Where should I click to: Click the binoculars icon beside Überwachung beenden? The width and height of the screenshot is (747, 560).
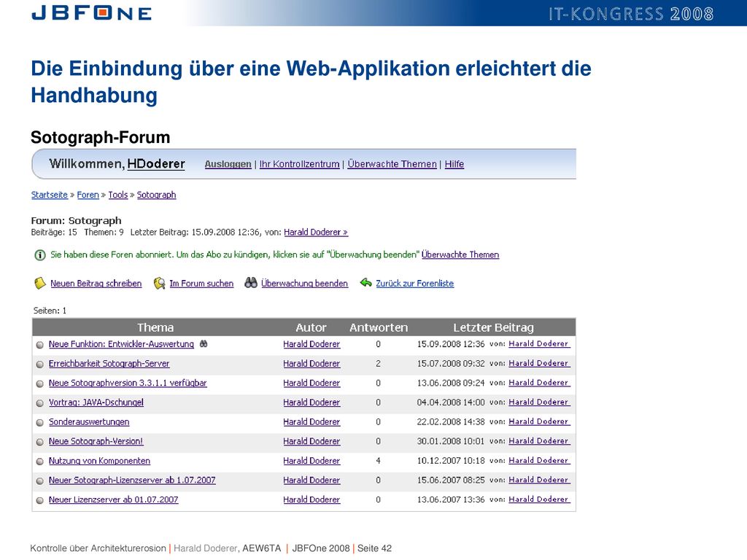pos(251,283)
